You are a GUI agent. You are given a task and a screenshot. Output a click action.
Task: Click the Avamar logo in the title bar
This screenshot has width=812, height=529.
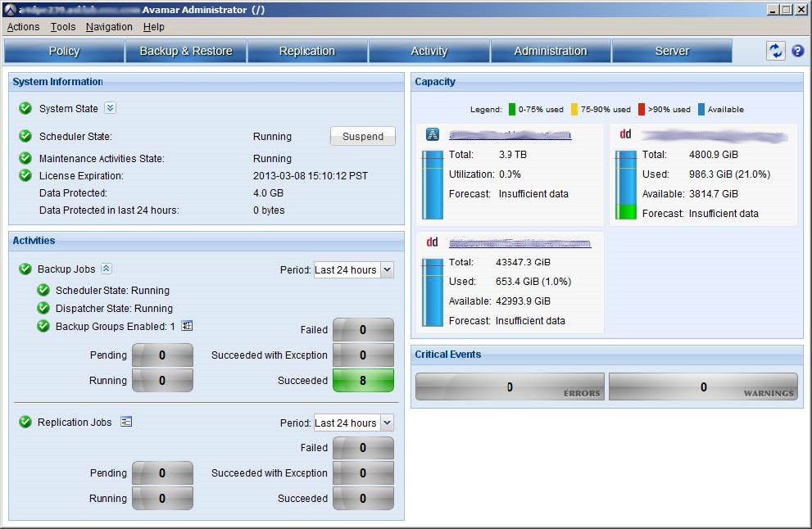(10, 9)
